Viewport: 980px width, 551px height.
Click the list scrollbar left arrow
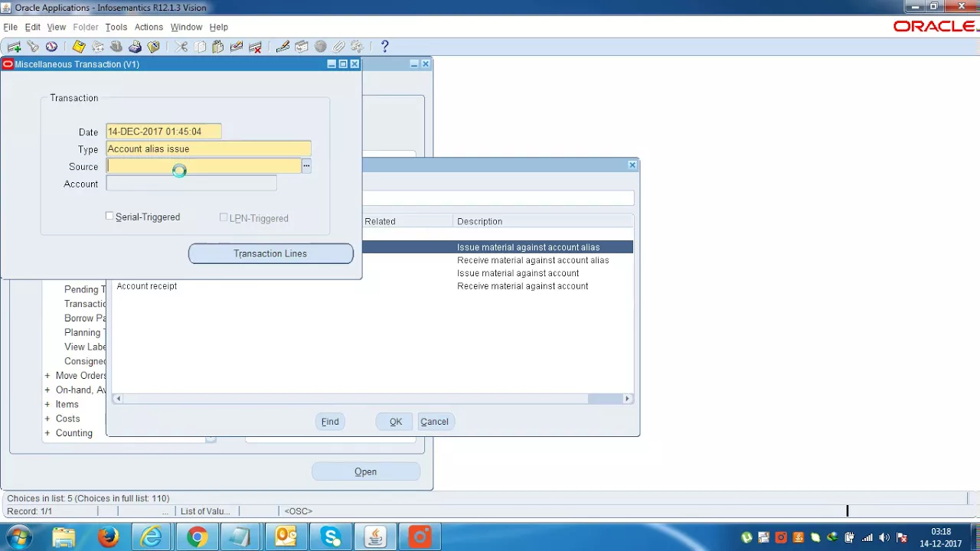(118, 399)
